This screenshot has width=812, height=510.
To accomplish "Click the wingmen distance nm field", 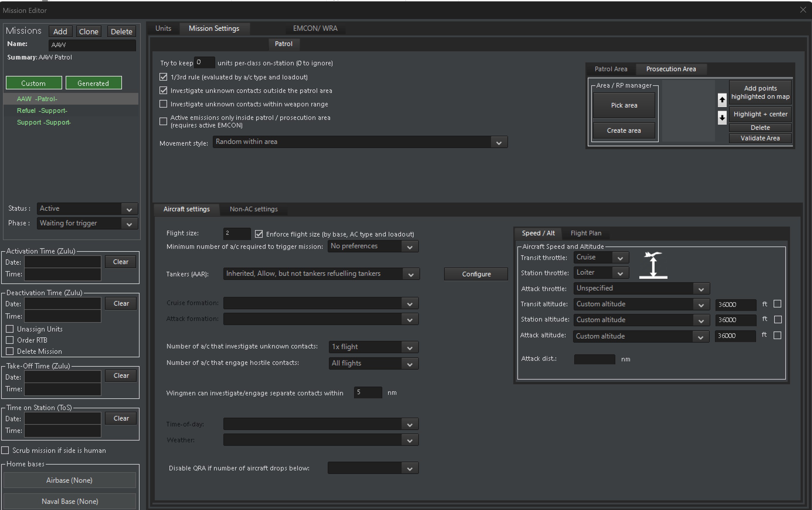I will click(368, 392).
